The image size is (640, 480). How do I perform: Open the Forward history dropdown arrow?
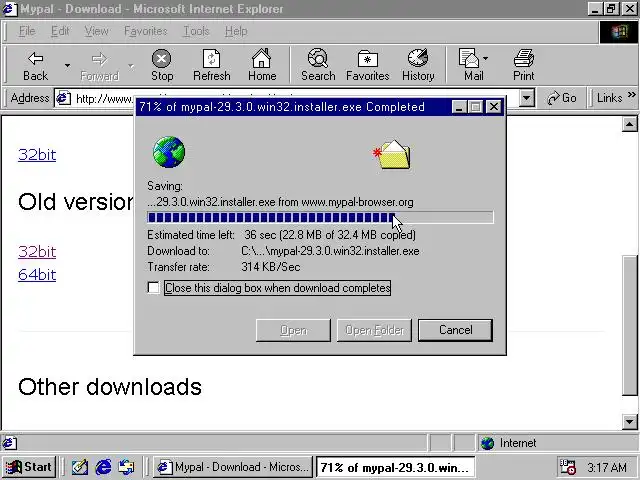[x=131, y=65]
